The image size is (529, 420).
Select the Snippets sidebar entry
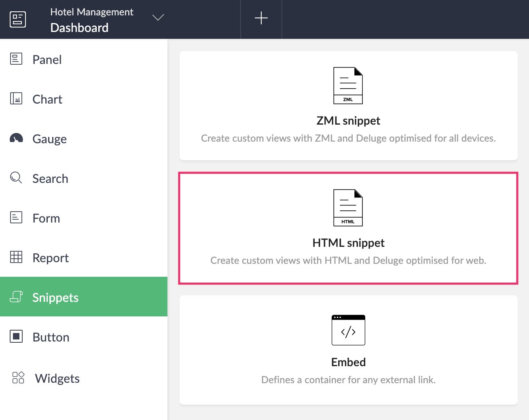coord(84,297)
